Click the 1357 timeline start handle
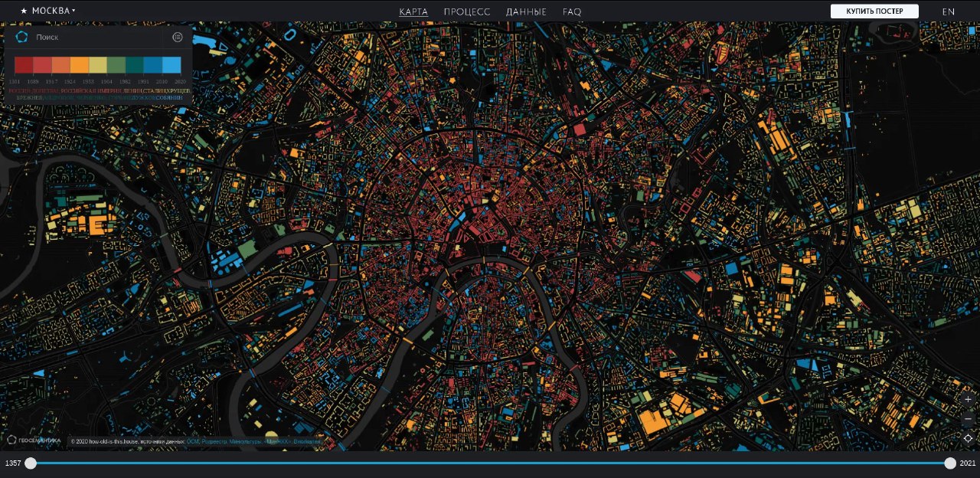980x478 pixels. [31, 463]
